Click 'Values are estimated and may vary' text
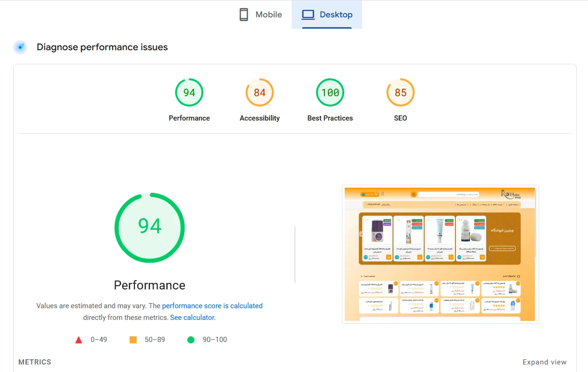Screen dimensions: 588x372 tap(92, 306)
